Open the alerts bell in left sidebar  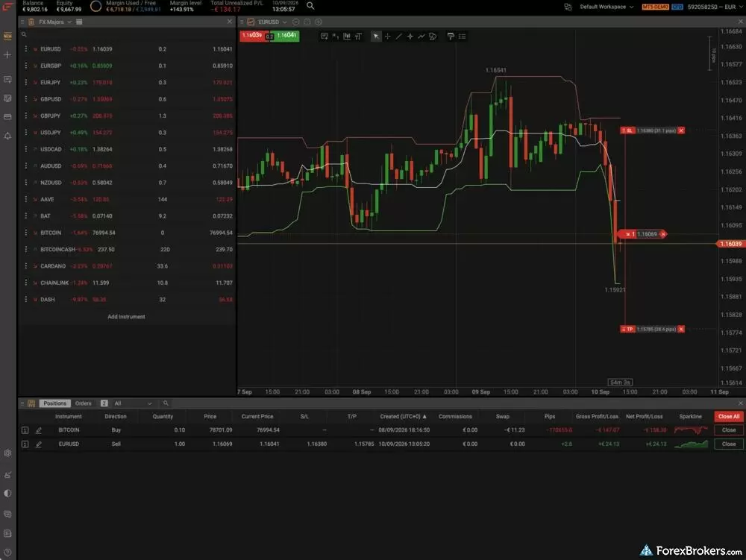pyautogui.click(x=7, y=136)
